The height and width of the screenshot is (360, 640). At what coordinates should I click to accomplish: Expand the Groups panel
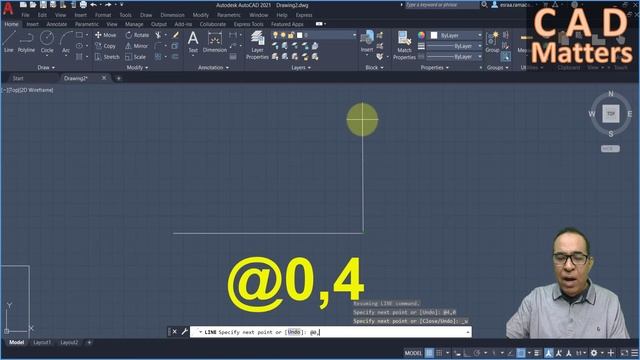(x=498, y=68)
